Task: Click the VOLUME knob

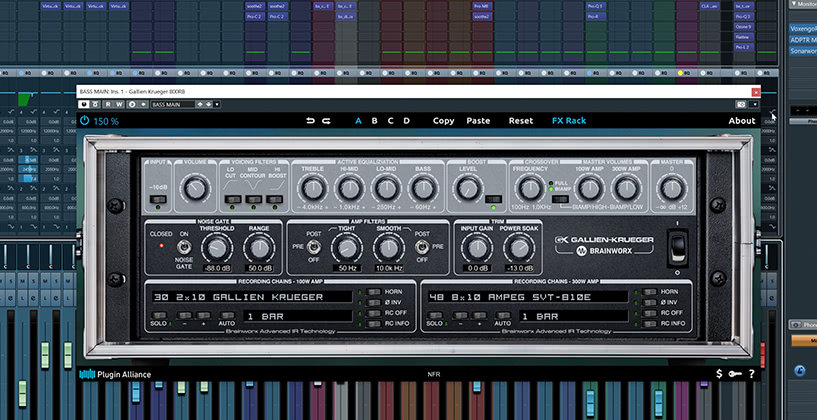Action: tap(195, 188)
